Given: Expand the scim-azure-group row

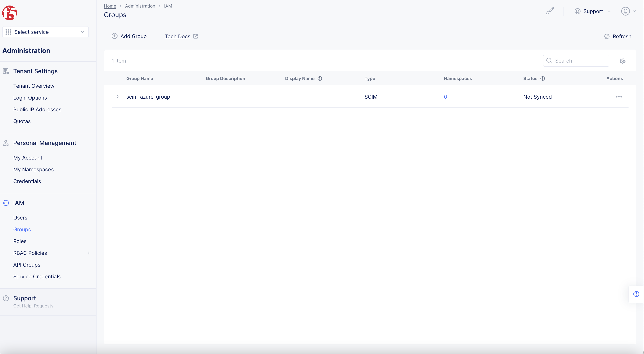Looking at the screenshot, I should click(117, 97).
